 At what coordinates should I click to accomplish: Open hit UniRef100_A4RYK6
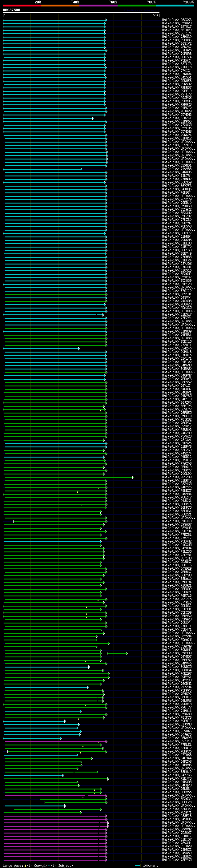click(x=177, y=487)
